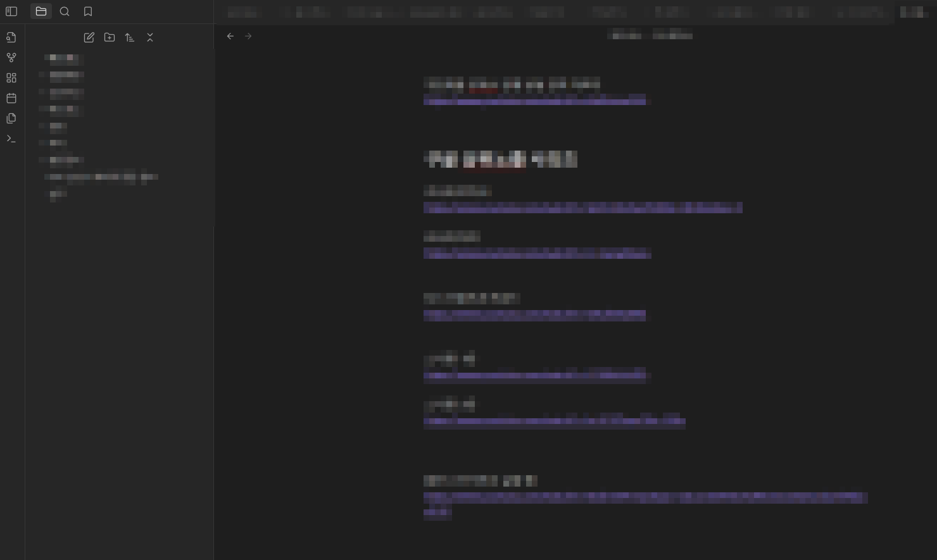Open the file search ribbon icon
Viewport: 937px width, 560px height.
click(x=11, y=37)
